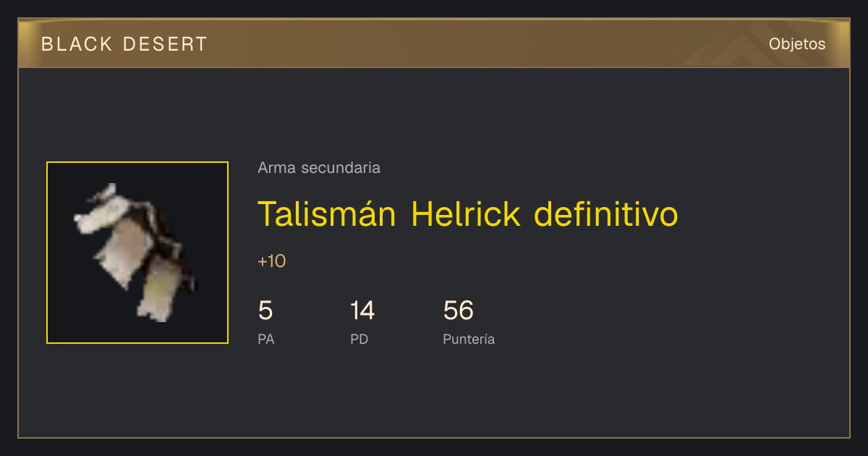Click the word Helrick in the item name
Viewport: 868px width, 456px height.
click(x=466, y=214)
